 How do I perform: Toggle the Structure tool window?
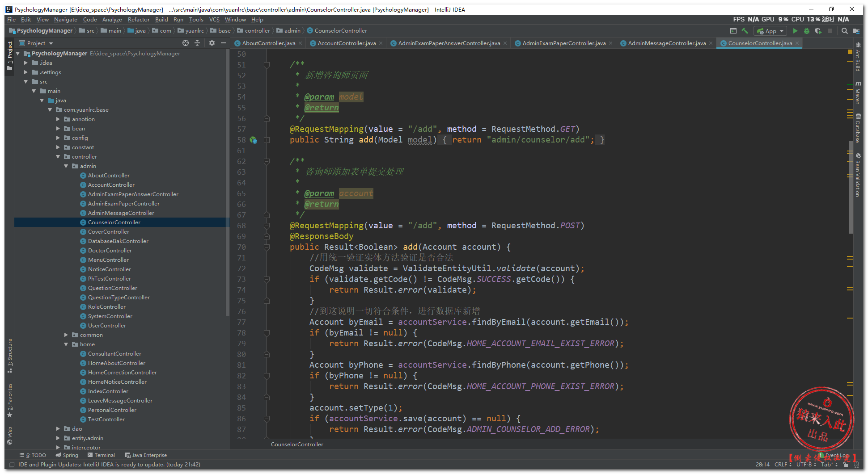pos(10,356)
